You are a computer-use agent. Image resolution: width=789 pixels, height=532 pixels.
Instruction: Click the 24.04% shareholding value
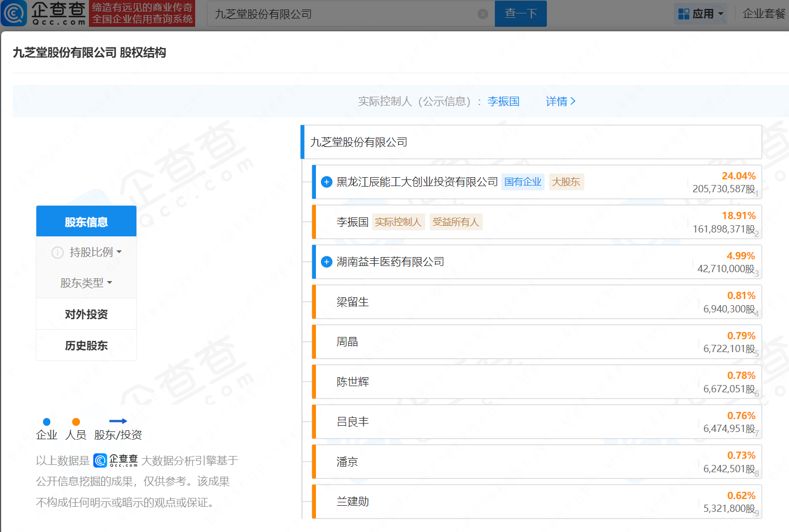(738, 176)
